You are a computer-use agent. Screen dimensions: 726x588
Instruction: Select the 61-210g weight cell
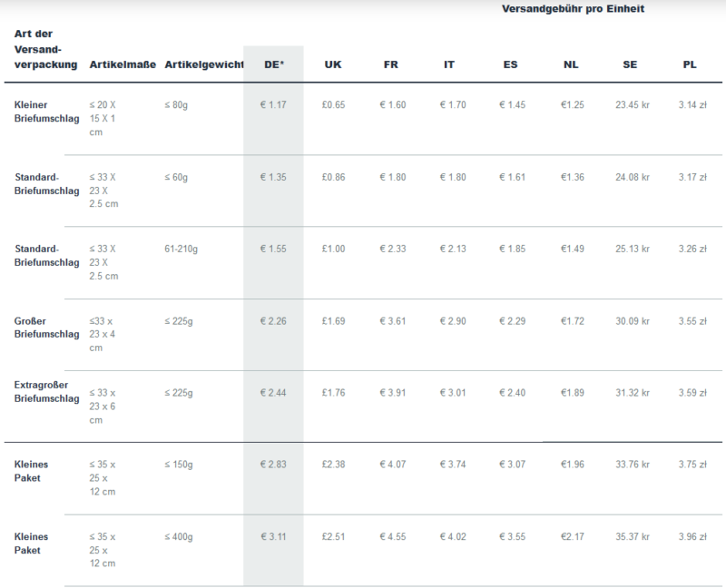(x=181, y=249)
